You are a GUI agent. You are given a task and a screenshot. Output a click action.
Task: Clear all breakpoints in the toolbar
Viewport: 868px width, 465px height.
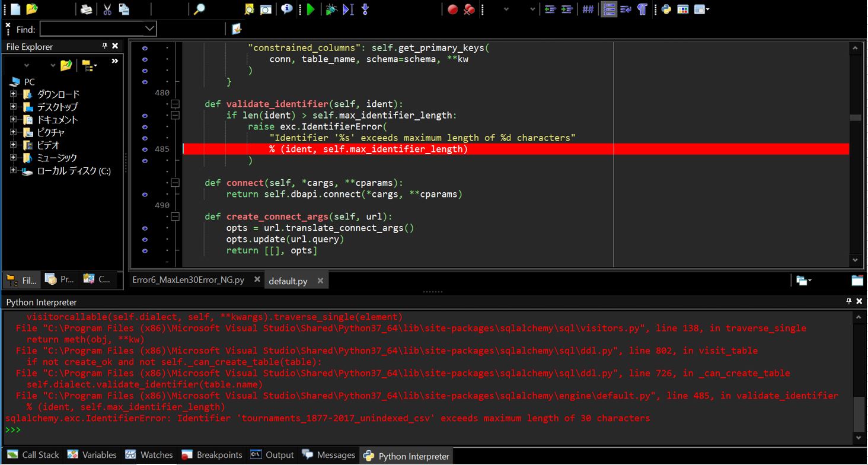pyautogui.click(x=469, y=9)
